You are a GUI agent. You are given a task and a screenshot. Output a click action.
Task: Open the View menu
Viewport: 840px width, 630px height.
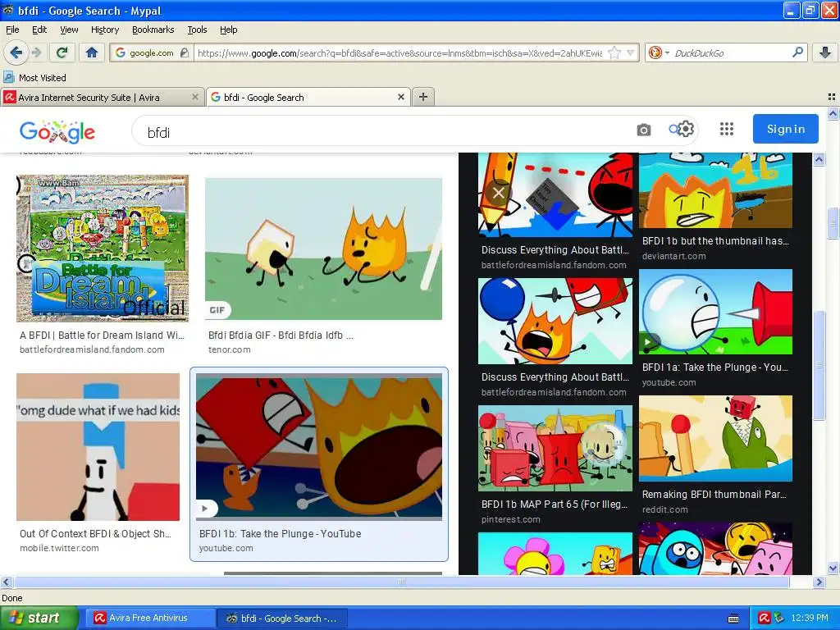(x=69, y=30)
